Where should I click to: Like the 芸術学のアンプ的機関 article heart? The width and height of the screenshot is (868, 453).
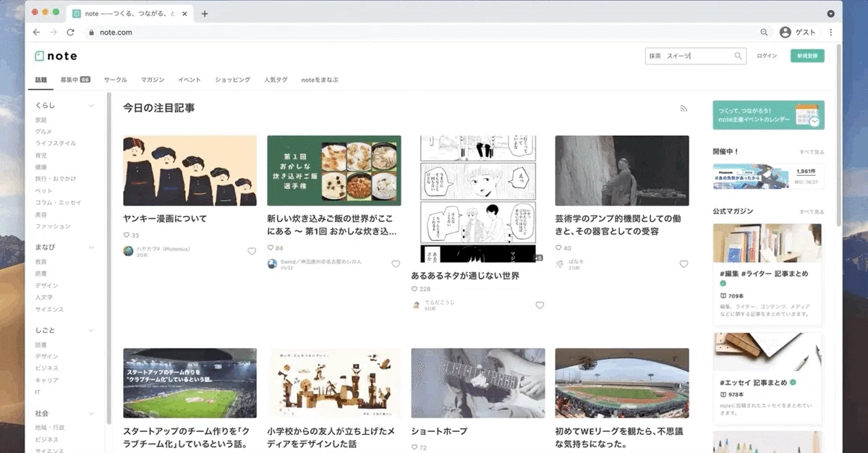684,264
